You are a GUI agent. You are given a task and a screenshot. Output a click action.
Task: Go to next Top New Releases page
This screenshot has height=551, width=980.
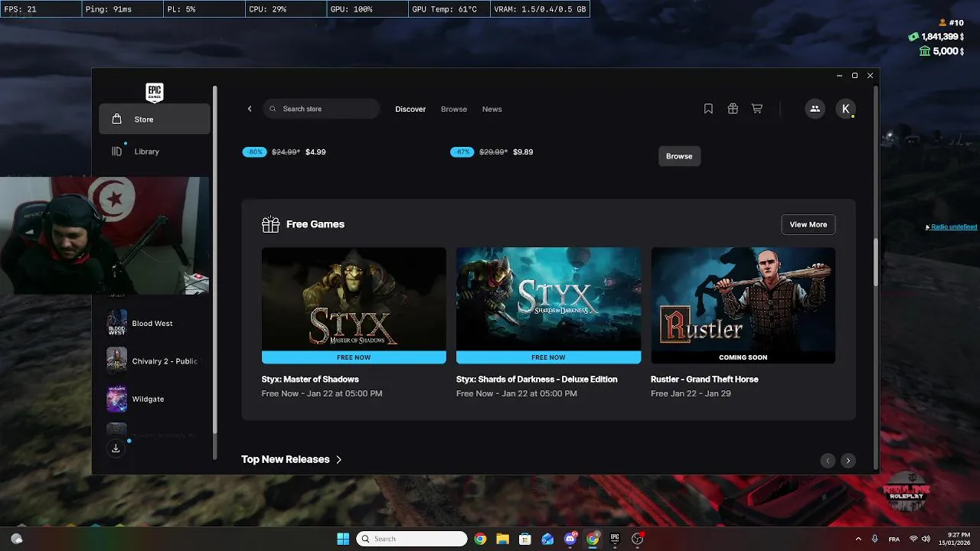(848, 460)
